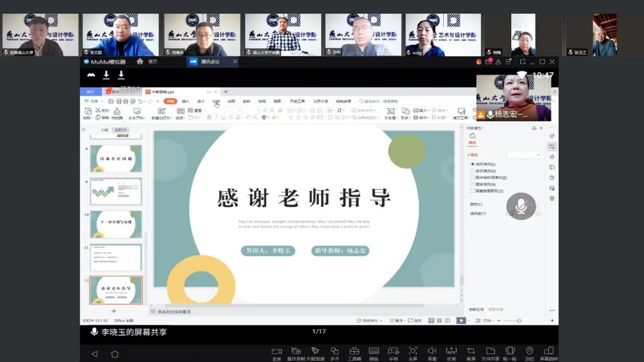Start slideshow with the play button
This screenshot has width=644, height=362.
pyautogui.click(x=460, y=320)
